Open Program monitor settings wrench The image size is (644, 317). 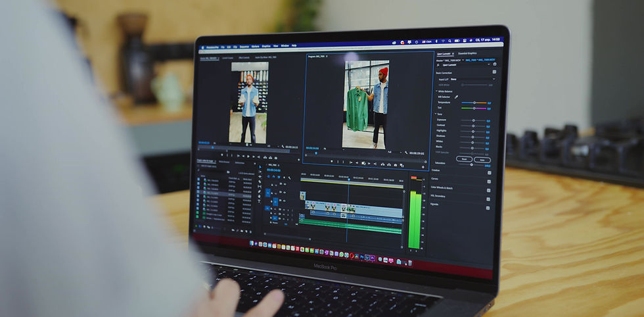pos(406,153)
